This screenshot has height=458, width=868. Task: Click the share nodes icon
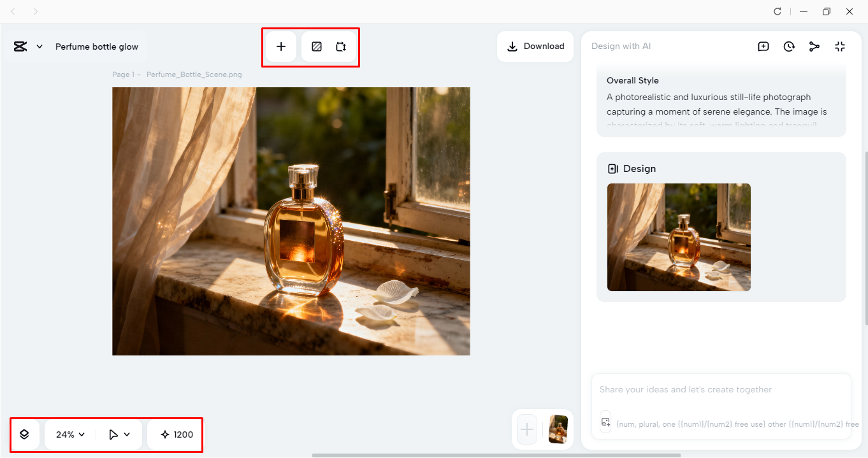point(814,47)
